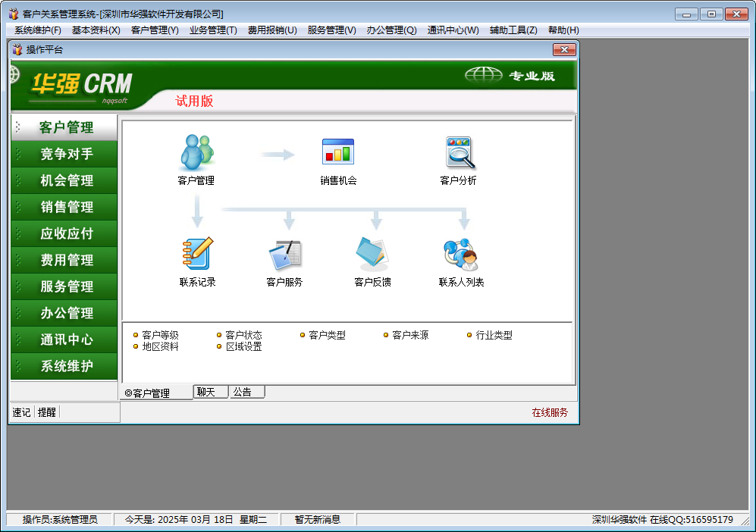Select 竞争对手 in the sidebar
756x532 pixels.
click(x=64, y=154)
